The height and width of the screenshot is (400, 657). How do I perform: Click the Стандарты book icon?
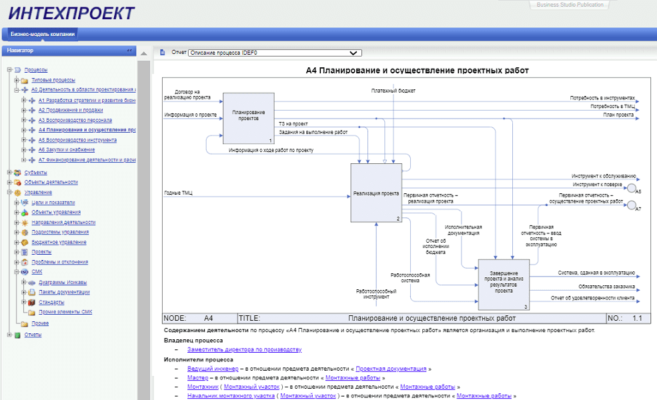tap(32, 302)
